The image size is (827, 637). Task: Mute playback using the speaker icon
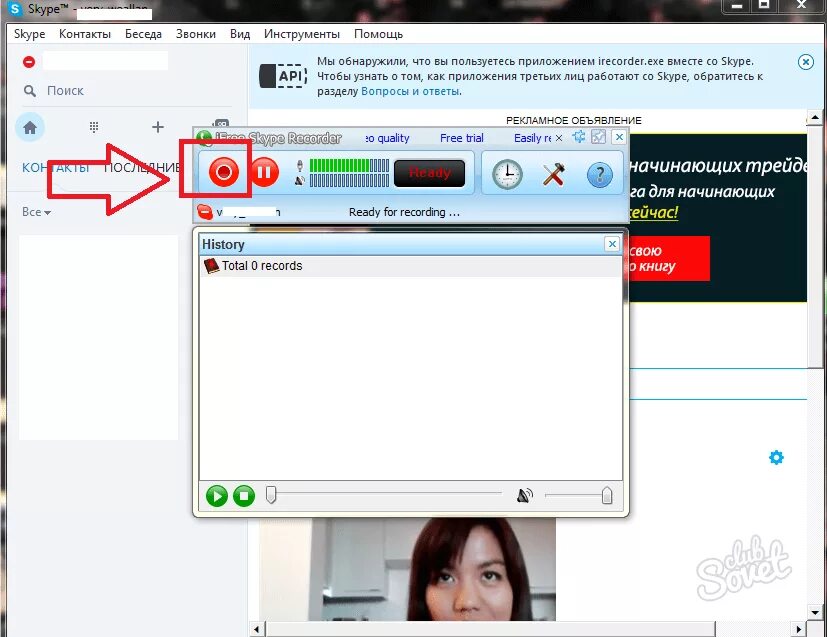point(524,496)
